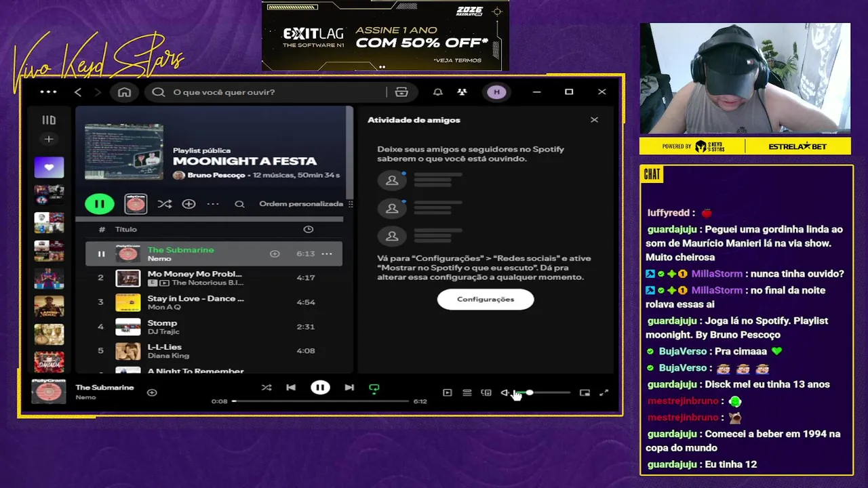Add The Submarine to Liked Songs
The height and width of the screenshot is (488, 868).
click(275, 254)
